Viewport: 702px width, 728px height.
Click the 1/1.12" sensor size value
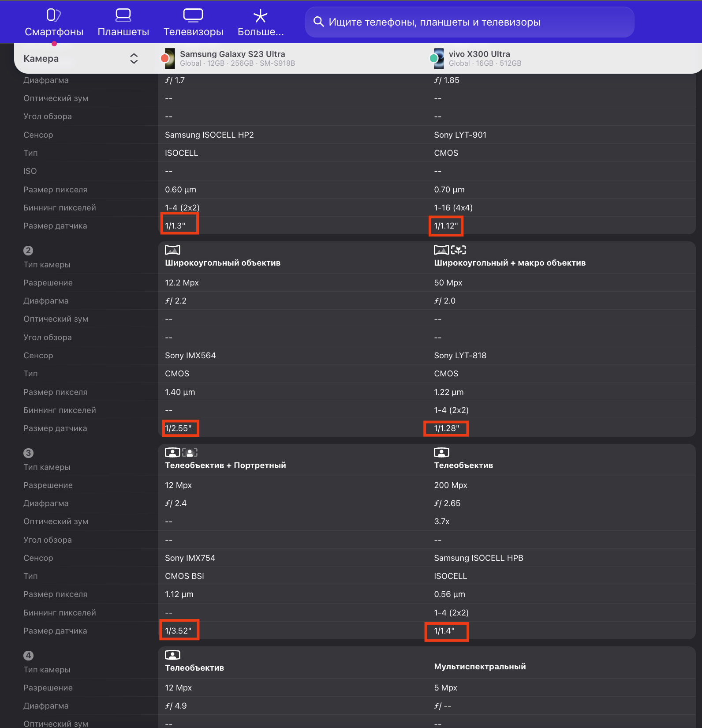(446, 226)
